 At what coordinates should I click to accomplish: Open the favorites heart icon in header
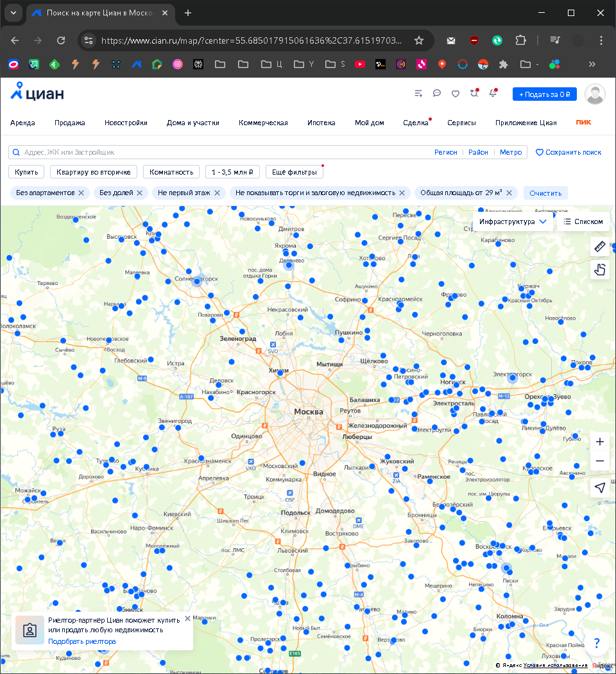click(x=456, y=94)
